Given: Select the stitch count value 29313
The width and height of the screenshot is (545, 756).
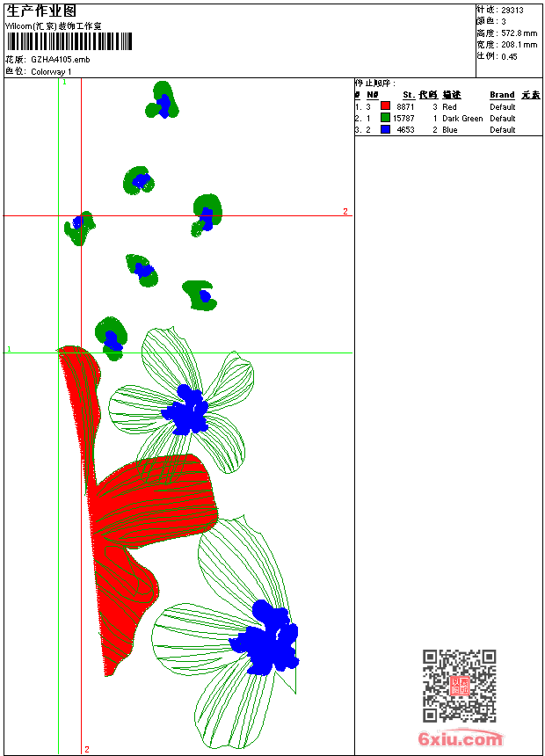Looking at the screenshot, I should pos(512,11).
